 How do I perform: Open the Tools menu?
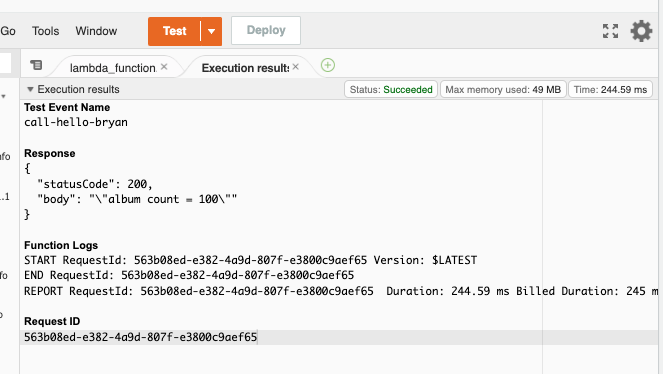(x=46, y=31)
